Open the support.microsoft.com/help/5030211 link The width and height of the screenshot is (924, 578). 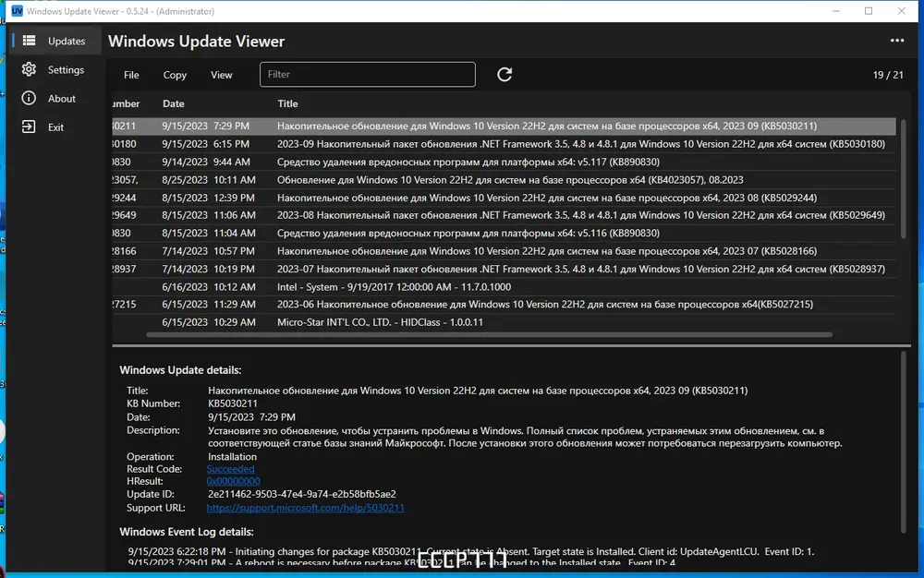[x=305, y=508]
